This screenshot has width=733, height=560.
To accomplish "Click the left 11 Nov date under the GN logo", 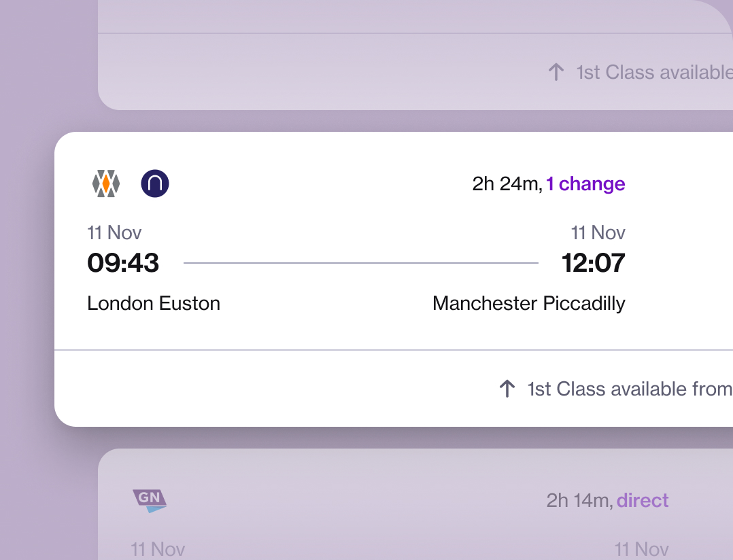I will point(158,549).
